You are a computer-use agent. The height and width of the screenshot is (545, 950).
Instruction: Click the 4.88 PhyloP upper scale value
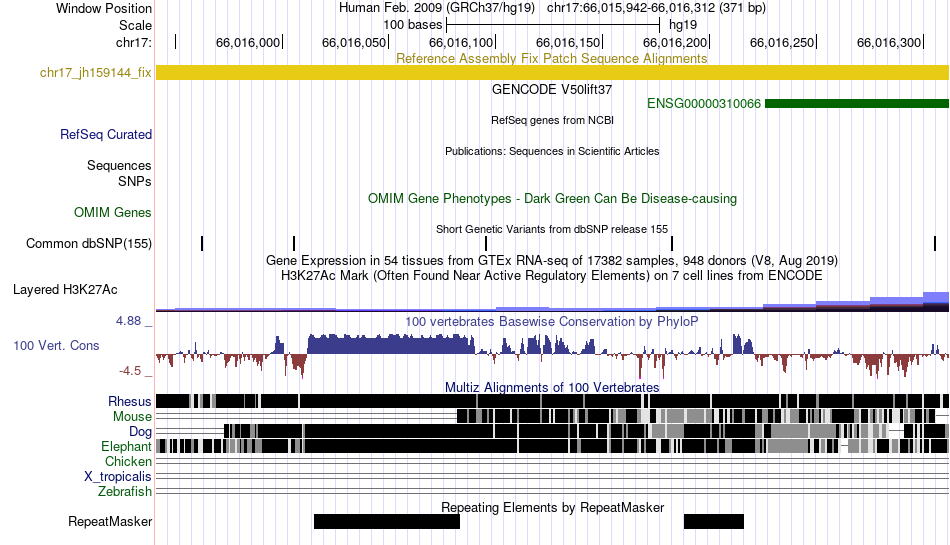click(128, 321)
